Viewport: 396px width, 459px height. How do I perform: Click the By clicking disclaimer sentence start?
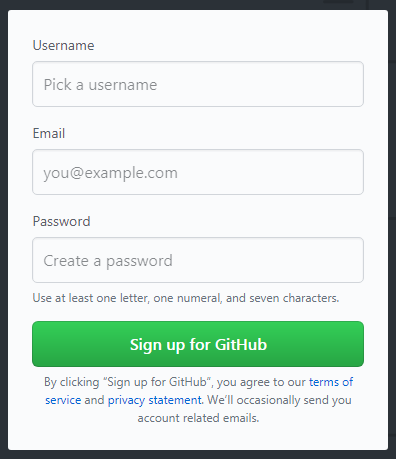[72, 382]
